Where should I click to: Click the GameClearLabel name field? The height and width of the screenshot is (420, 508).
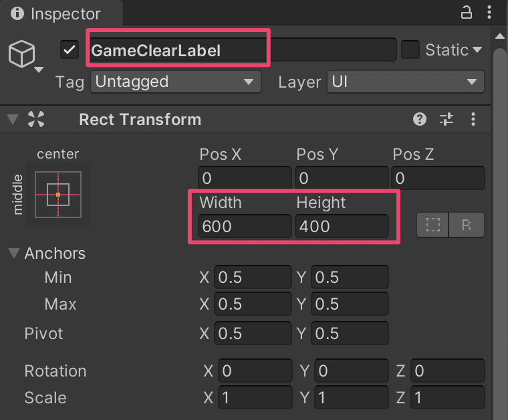[x=241, y=49]
